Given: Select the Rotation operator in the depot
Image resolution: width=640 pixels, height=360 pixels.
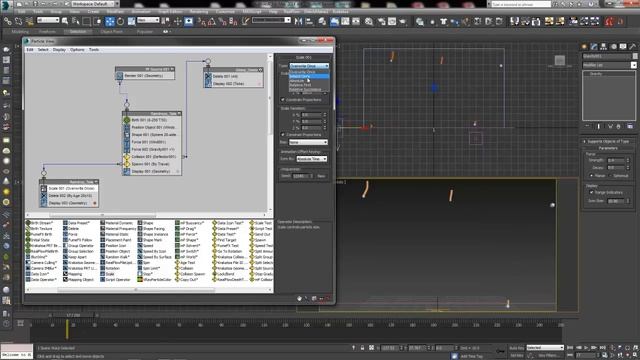Looking at the screenshot, I should pos(110,269).
